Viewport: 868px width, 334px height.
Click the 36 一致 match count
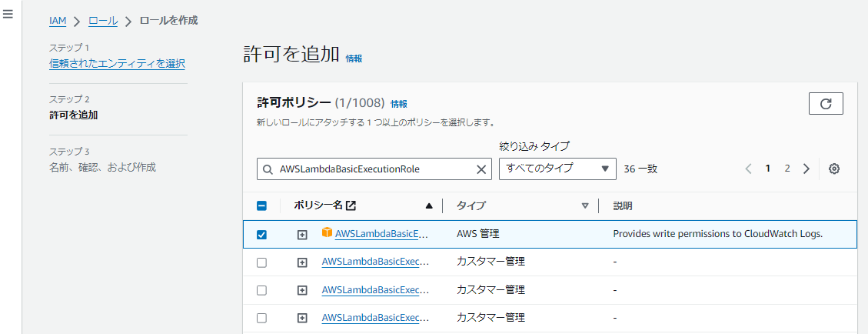[x=640, y=169]
